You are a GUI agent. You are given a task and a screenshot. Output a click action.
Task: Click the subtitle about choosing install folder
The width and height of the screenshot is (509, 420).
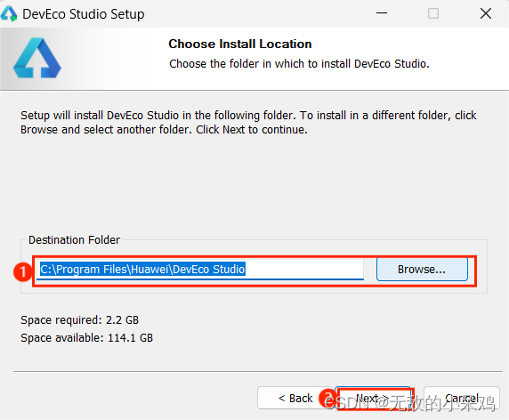pos(299,63)
